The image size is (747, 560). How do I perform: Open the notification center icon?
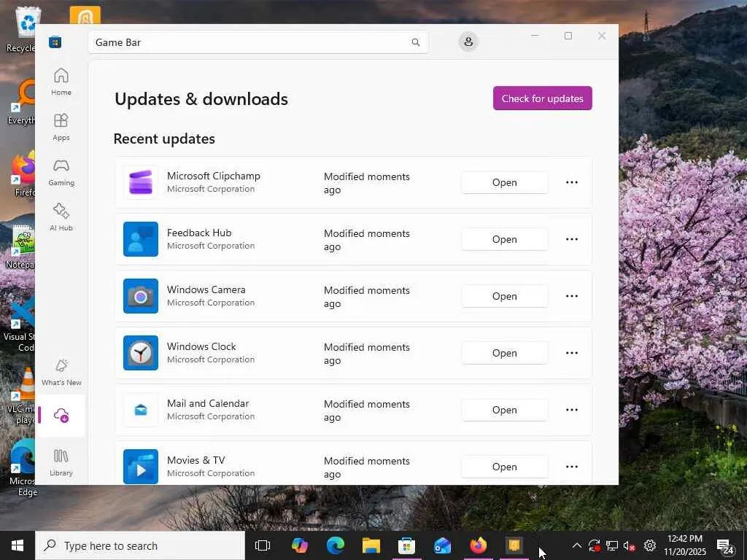[x=725, y=546]
